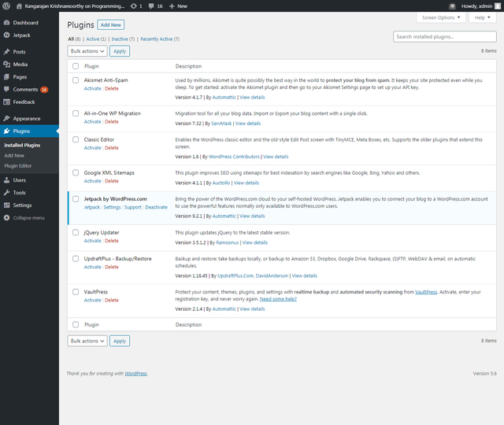Open Add New in Plugins submenu
The height and width of the screenshot is (425, 504).
click(14, 156)
